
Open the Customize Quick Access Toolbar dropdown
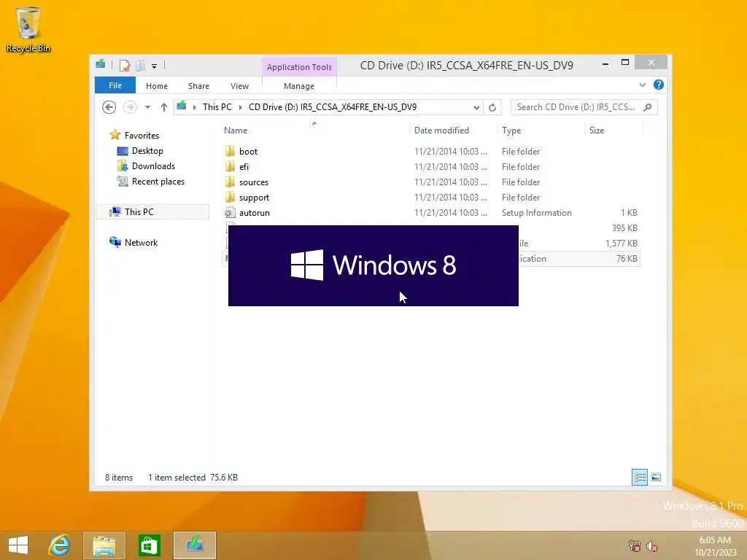(x=155, y=66)
